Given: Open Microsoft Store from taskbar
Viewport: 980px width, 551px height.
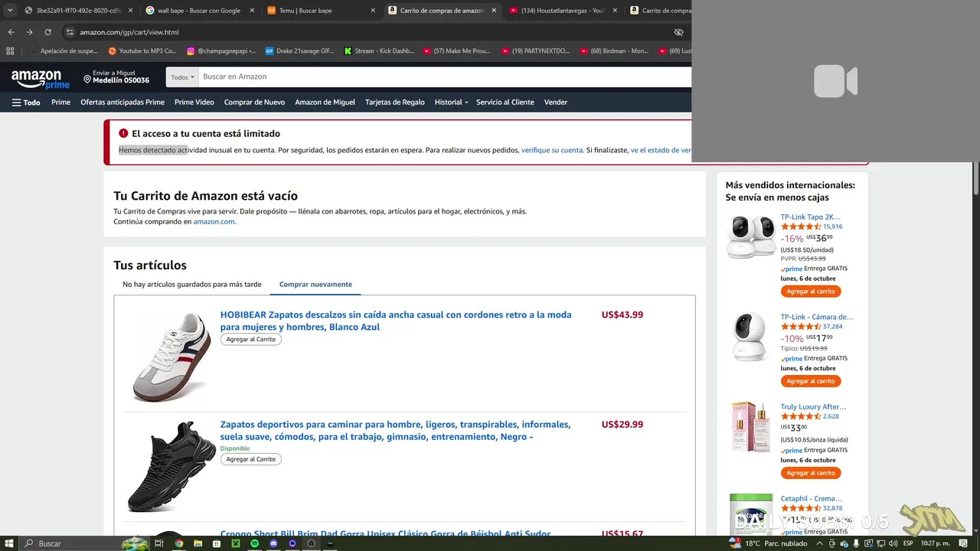Looking at the screenshot, I should [x=217, y=543].
